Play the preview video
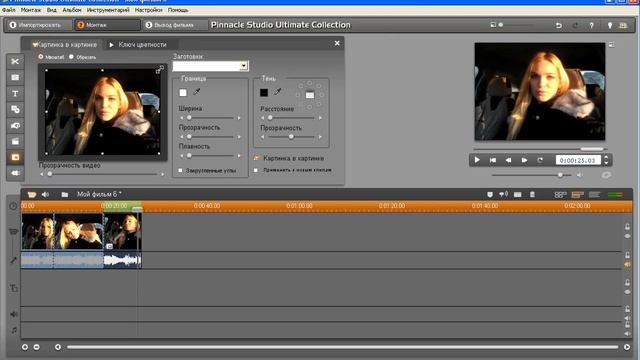This screenshot has width=640, height=360. 477,160
